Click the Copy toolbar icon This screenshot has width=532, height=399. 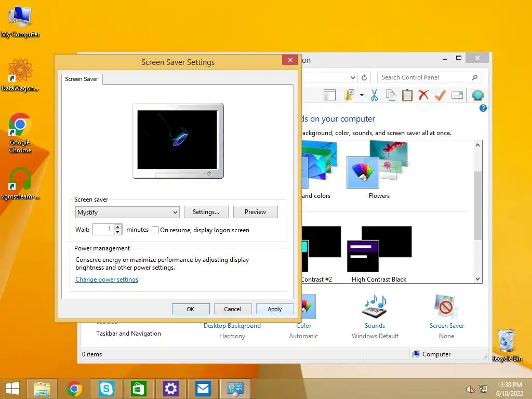pos(391,96)
